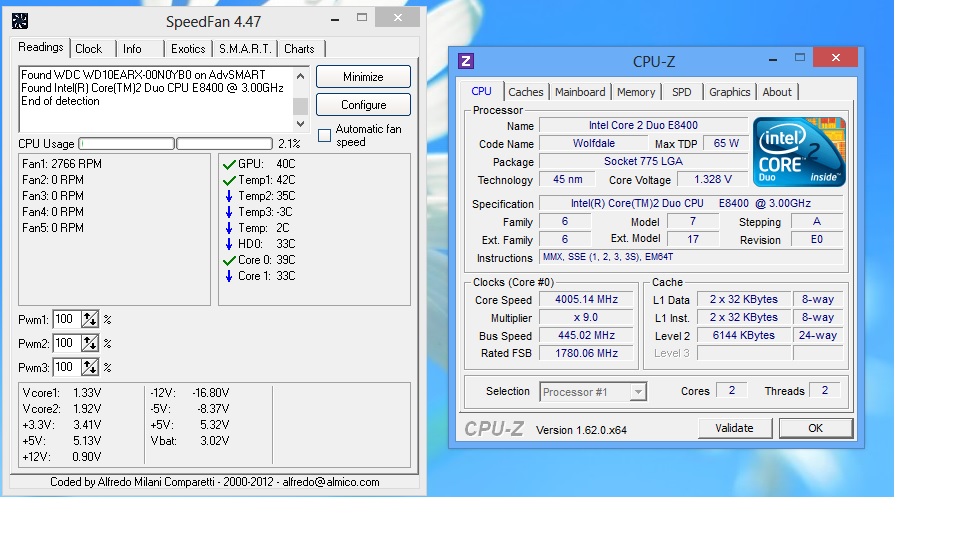
Task: Click the blue down arrow beside Temp2
Action: [x=229, y=196]
